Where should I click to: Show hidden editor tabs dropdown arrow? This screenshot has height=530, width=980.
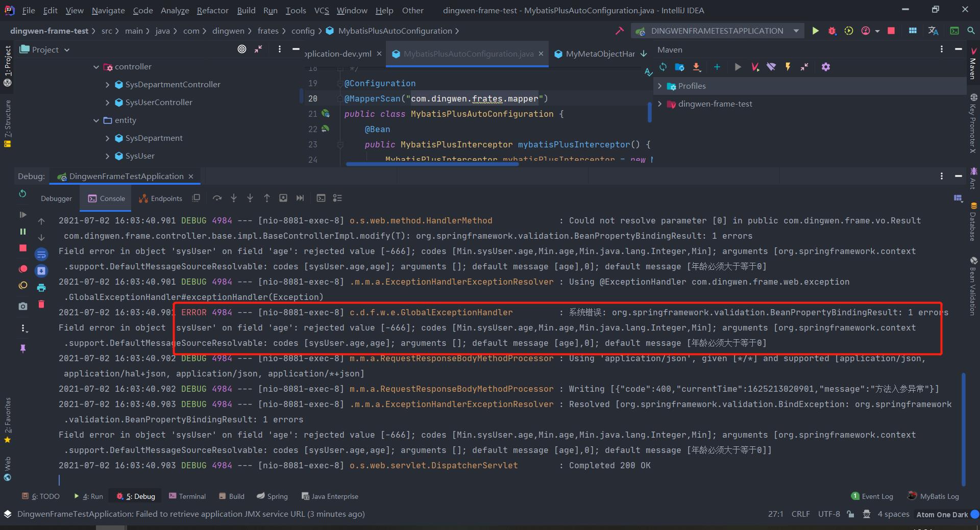pos(644,54)
